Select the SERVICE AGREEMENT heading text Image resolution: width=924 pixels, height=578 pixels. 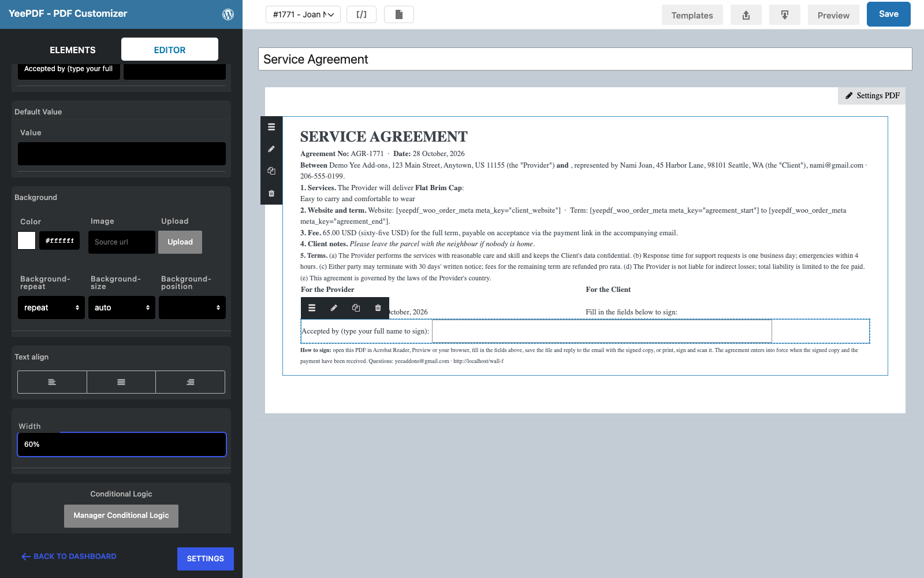384,136
